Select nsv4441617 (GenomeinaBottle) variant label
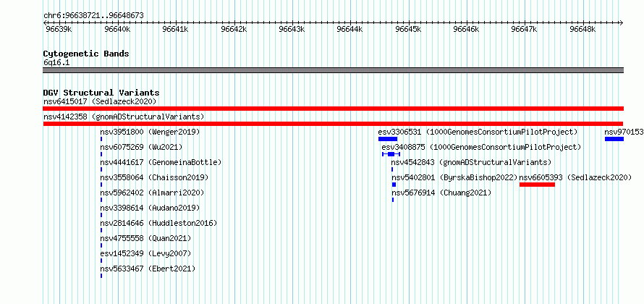644x304 pixels. click(161, 162)
